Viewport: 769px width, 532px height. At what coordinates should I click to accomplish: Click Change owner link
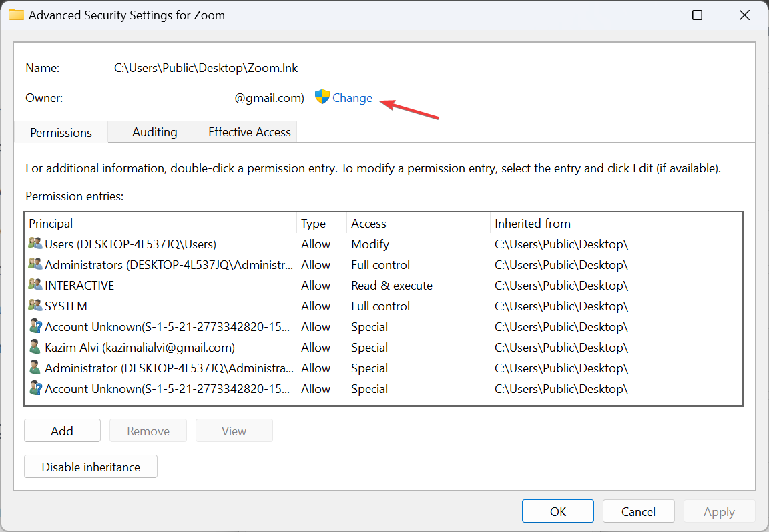[352, 98]
